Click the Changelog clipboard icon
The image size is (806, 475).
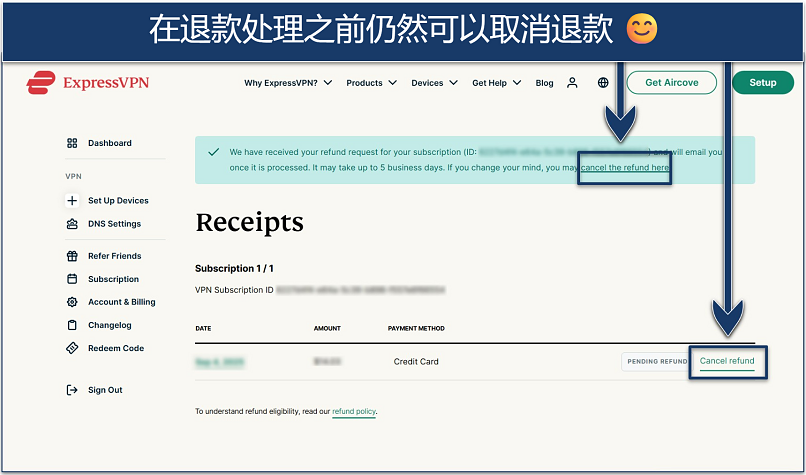pos(72,325)
